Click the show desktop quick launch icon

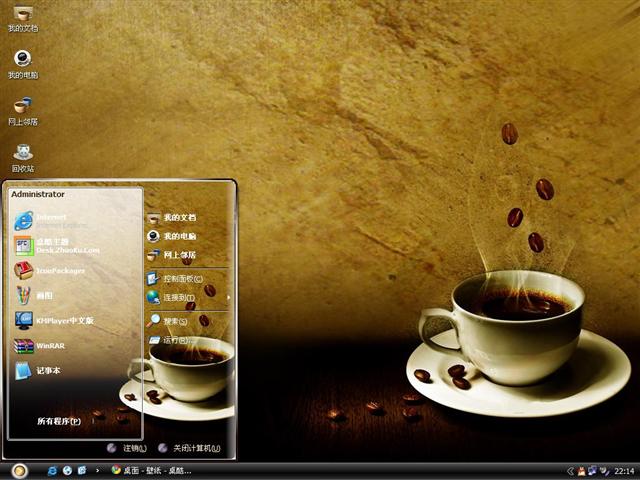pyautogui.click(x=82, y=471)
